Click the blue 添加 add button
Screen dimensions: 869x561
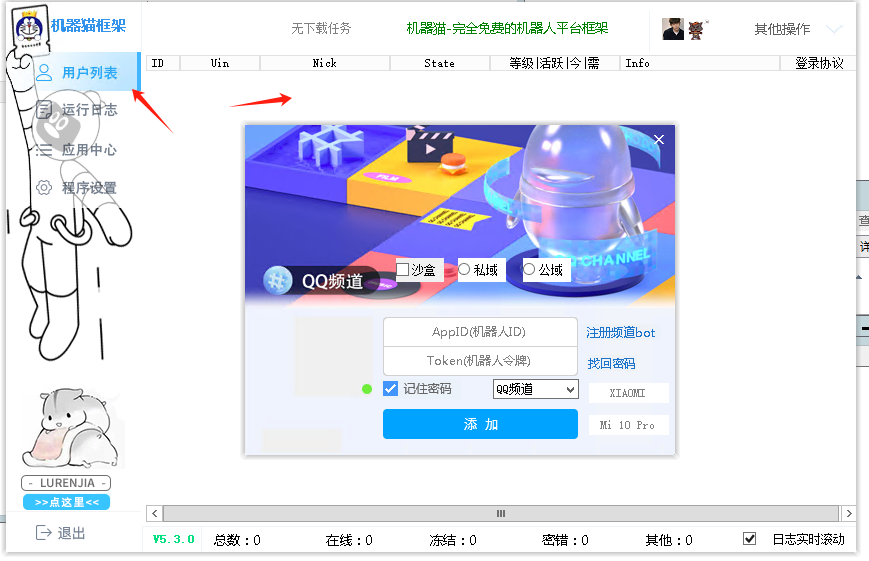click(480, 424)
